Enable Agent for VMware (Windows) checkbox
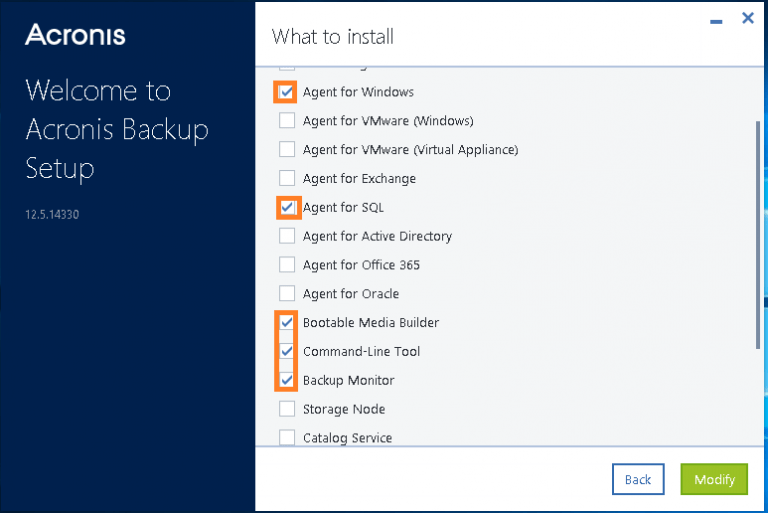Image resolution: width=768 pixels, height=513 pixels. 287,121
